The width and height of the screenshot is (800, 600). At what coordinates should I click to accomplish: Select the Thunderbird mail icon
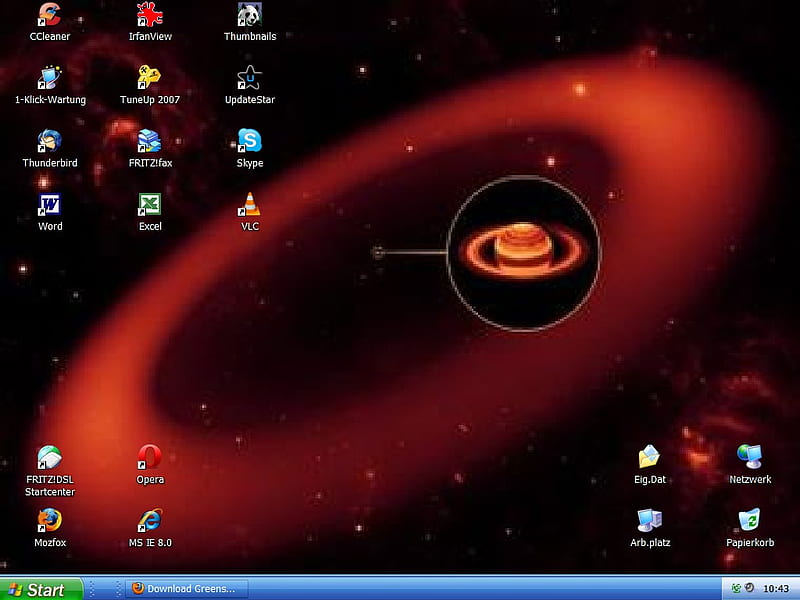pyautogui.click(x=49, y=141)
